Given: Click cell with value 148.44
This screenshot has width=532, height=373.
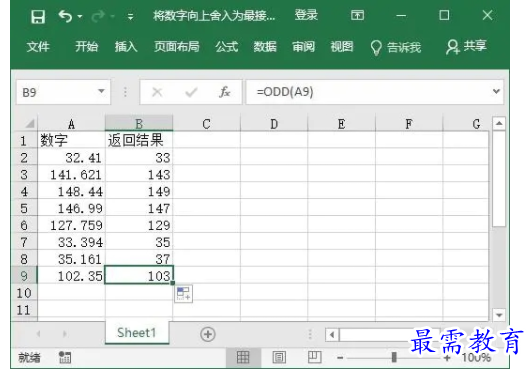Looking at the screenshot, I should [x=71, y=191].
